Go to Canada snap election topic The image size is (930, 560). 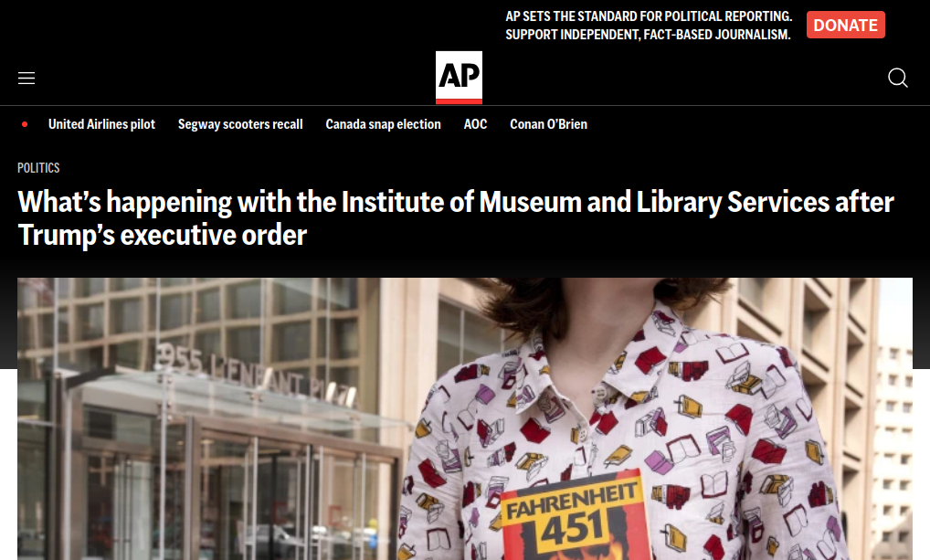383,124
